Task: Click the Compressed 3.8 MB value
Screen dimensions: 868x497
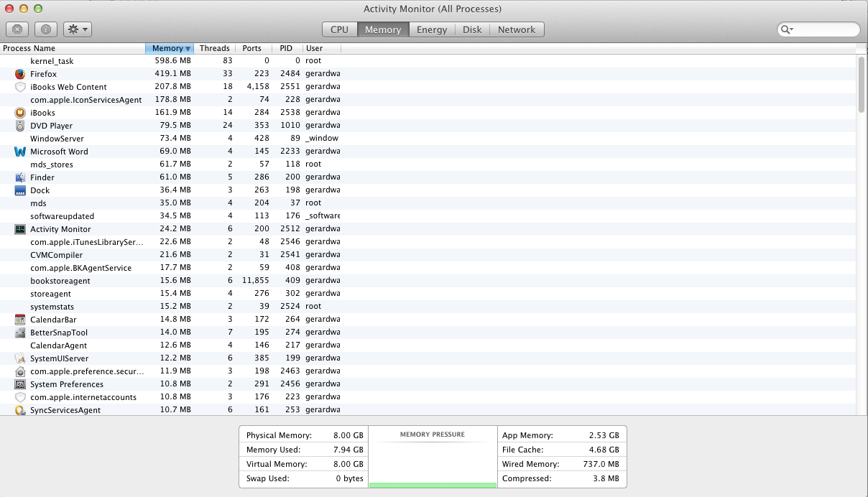Action: (x=606, y=478)
